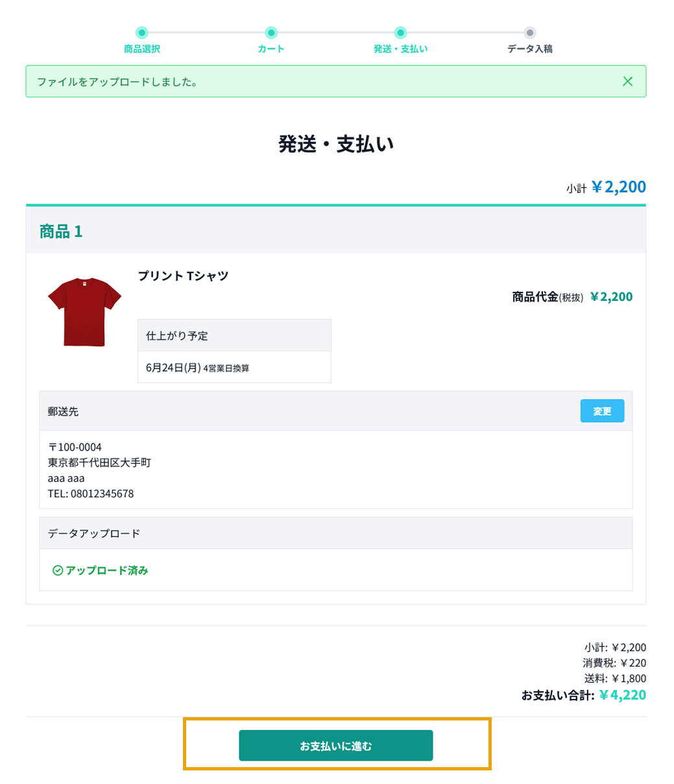Click the 商品選択 step circle icon
Image resolution: width=674 pixels, height=784 pixels.
[142, 32]
